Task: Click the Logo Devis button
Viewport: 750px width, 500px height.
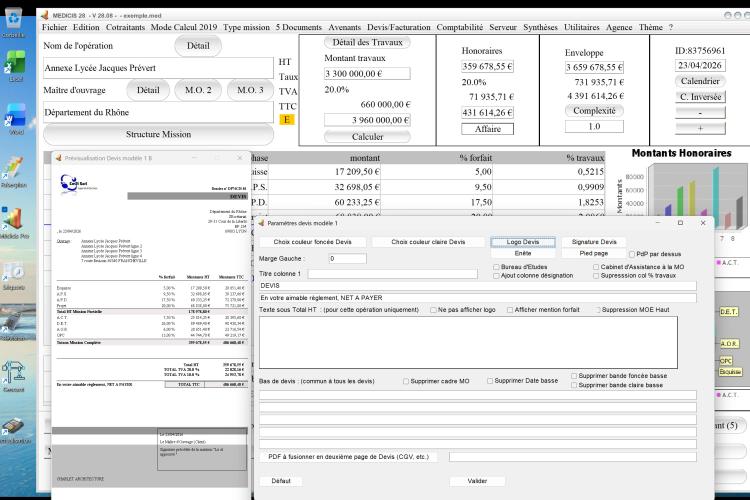Action: tap(523, 242)
